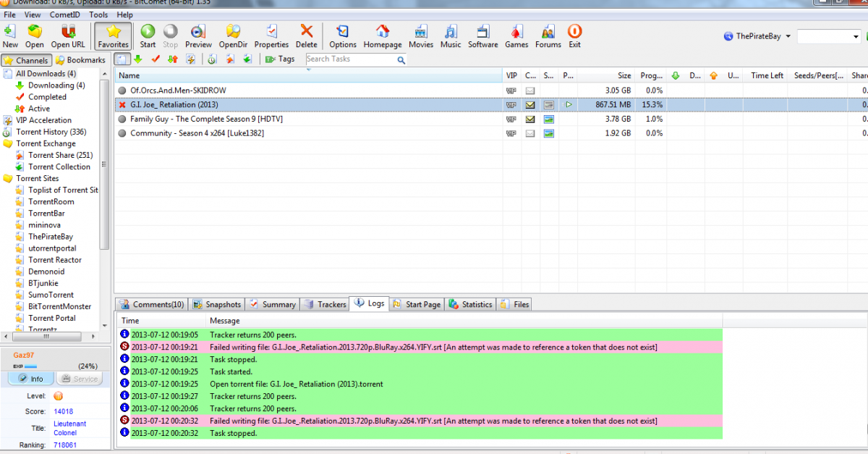
Task: Toggle the Favorites panel button
Action: 113,35
